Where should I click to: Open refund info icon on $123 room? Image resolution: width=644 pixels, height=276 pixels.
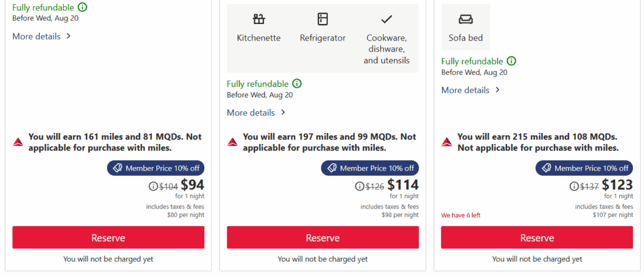pyautogui.click(x=511, y=61)
